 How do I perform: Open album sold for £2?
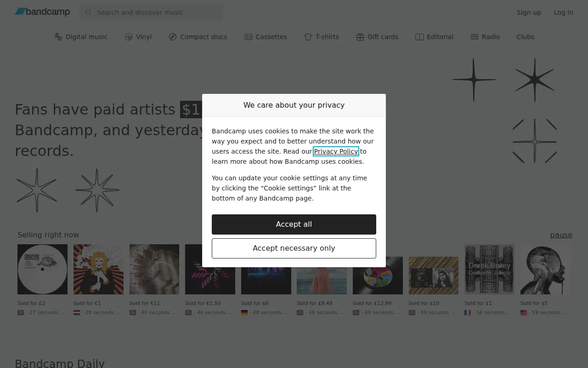point(42,269)
